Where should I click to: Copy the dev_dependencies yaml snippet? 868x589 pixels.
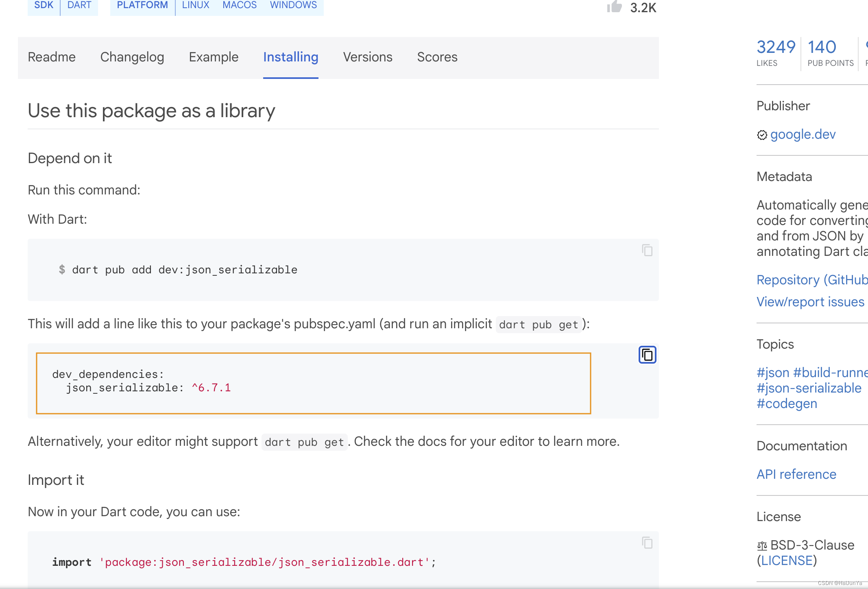(x=647, y=355)
